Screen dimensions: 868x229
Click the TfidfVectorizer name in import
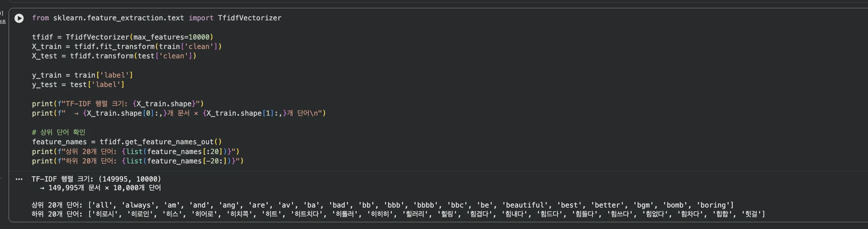pyautogui.click(x=249, y=18)
